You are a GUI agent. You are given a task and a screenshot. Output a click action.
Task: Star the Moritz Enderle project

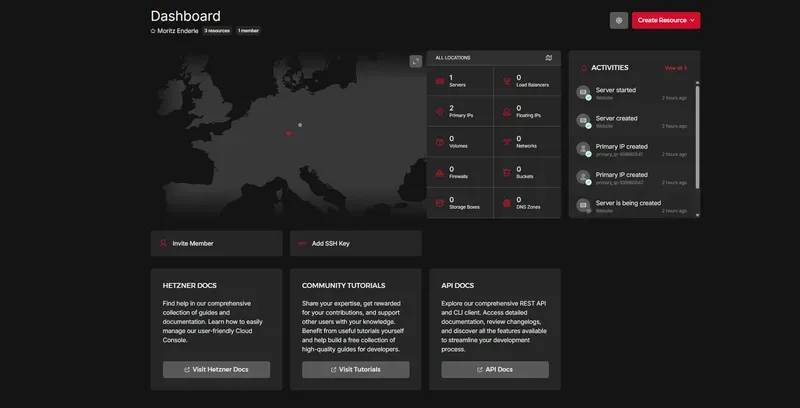point(153,31)
